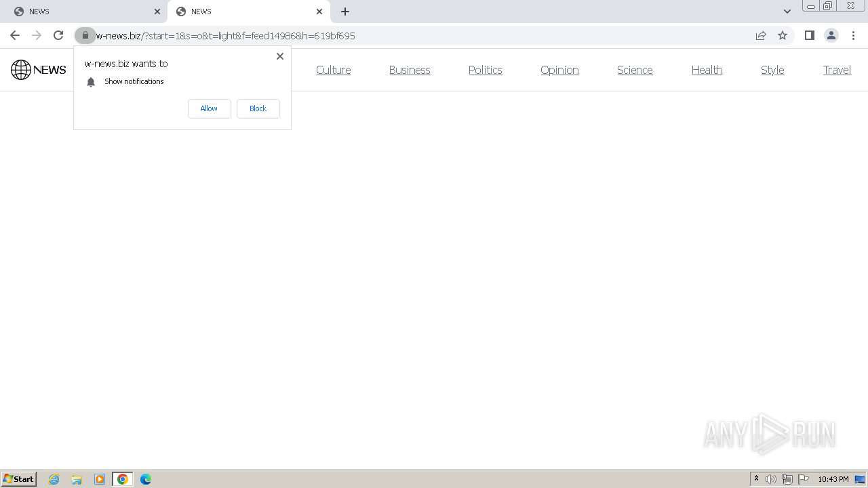Reload the current page
Viewport: 868px width, 488px height.
58,35
